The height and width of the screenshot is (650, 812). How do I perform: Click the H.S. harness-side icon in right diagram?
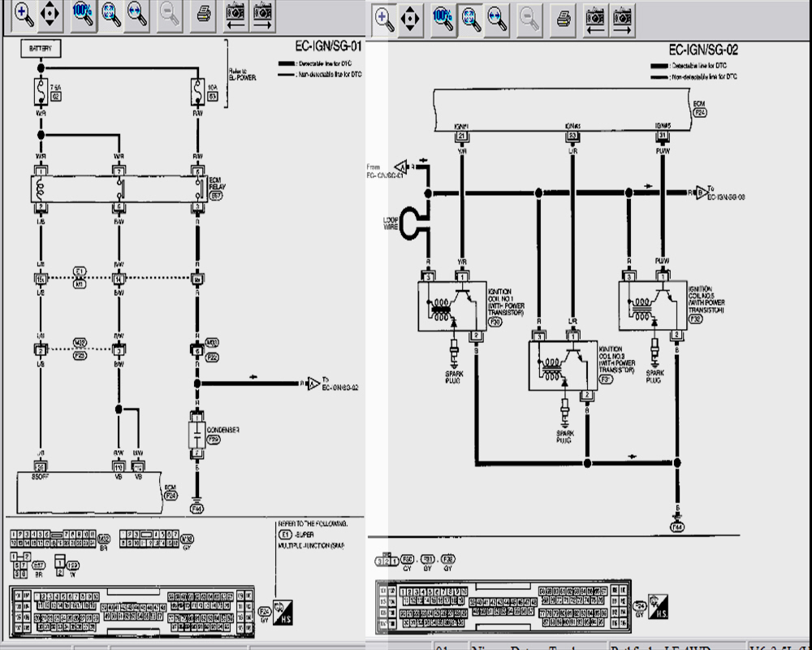coord(658,607)
